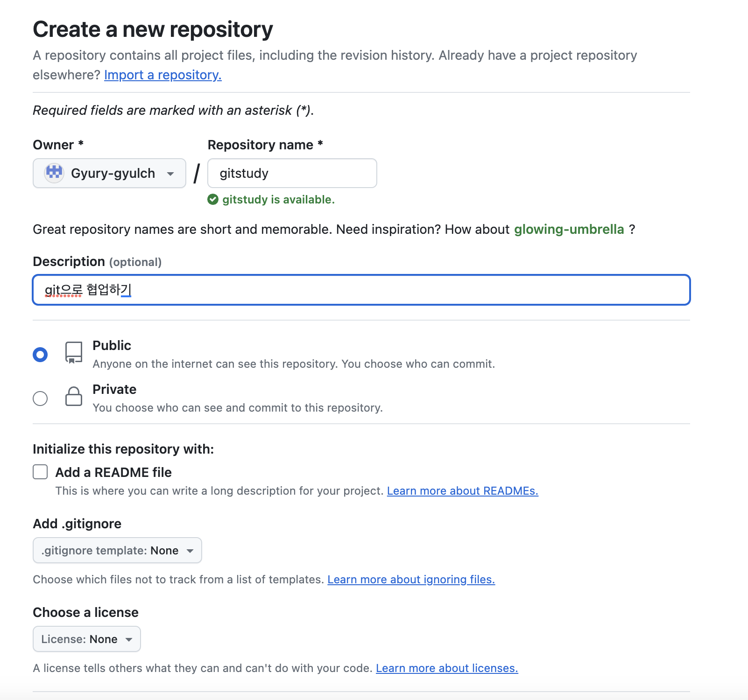Screen dimensions: 748x700
Task: Open the Owner dropdown Gyury-gyulch
Action: click(109, 173)
